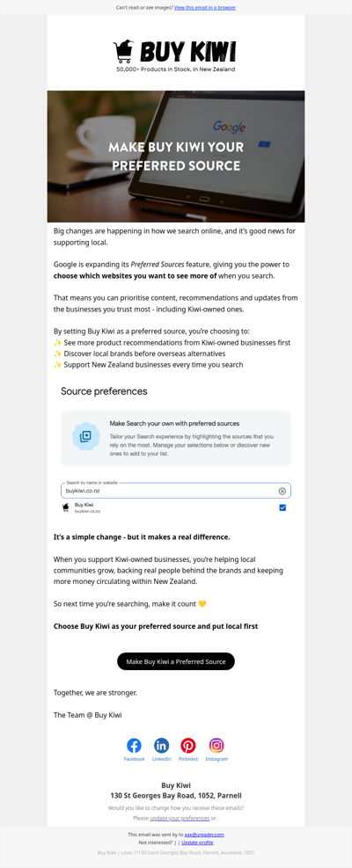Click the Facebook text label link
Image resolution: width=352 pixels, height=868 pixels.
coord(134,759)
